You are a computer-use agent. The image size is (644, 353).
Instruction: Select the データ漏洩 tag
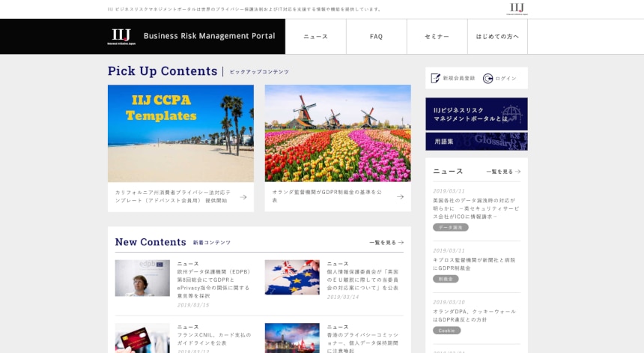[x=450, y=227]
